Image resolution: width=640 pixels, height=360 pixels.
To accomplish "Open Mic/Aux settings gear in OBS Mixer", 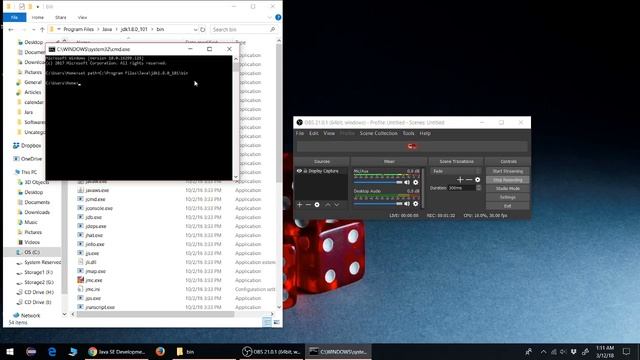I will pos(416,182).
